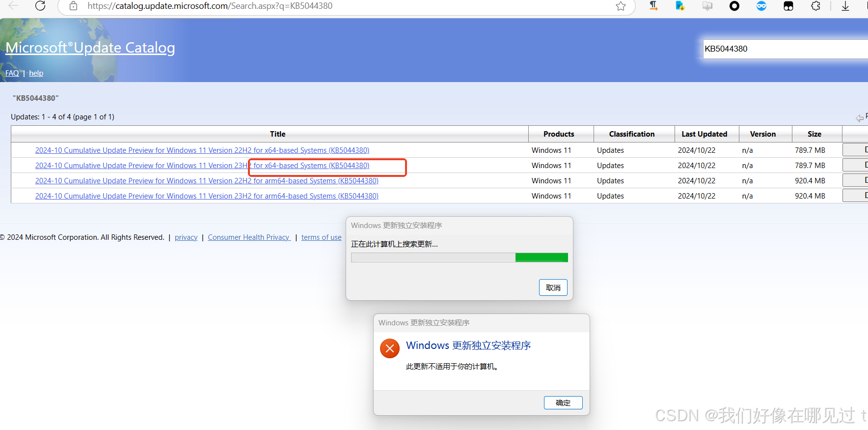Reload the page with the refresh icon
Screen dimensions: 868x430
[x=41, y=6]
